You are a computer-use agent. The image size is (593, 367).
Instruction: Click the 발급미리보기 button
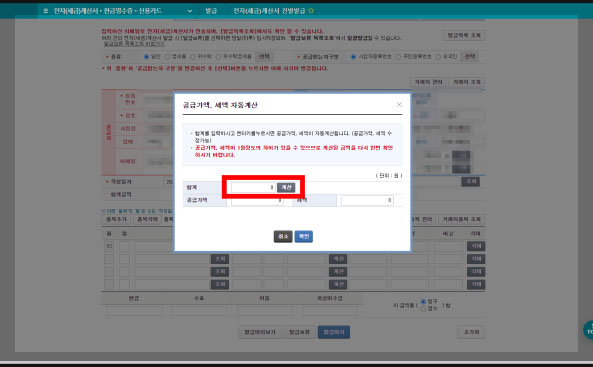(260, 332)
